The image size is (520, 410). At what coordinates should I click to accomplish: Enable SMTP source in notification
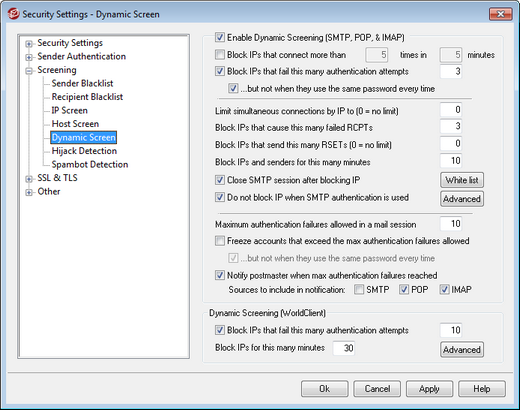point(359,289)
